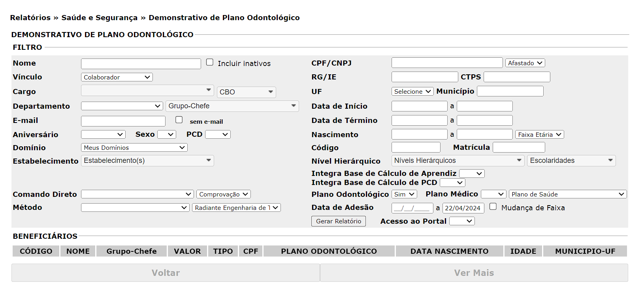The image size is (644, 285).
Task: Open the UF Selecione dropdown
Action: [412, 91]
